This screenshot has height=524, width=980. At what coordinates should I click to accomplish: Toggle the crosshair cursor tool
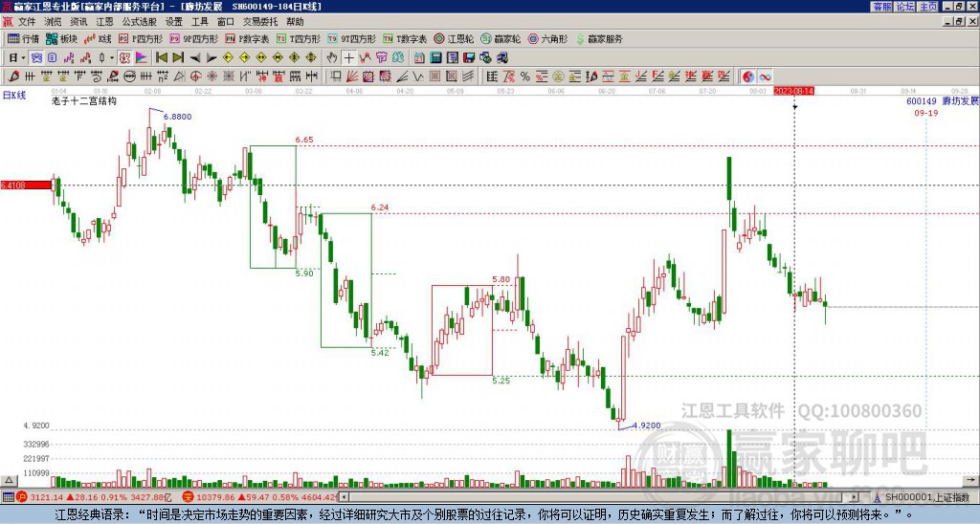(x=348, y=57)
